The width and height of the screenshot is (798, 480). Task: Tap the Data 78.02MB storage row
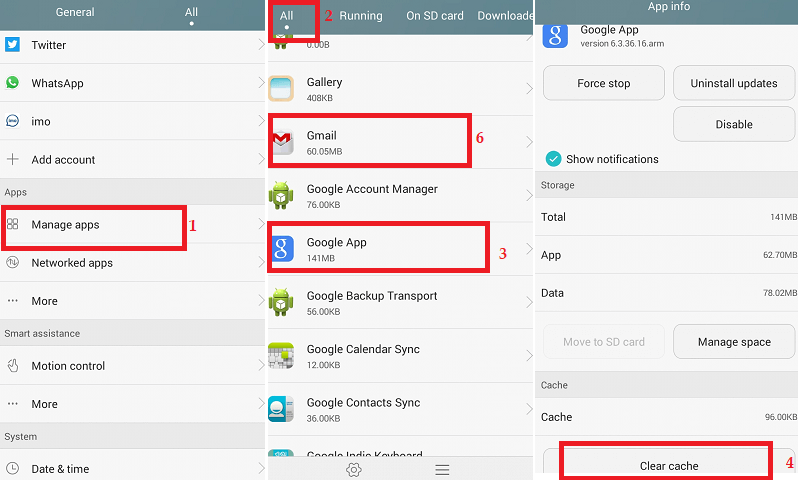pos(666,293)
